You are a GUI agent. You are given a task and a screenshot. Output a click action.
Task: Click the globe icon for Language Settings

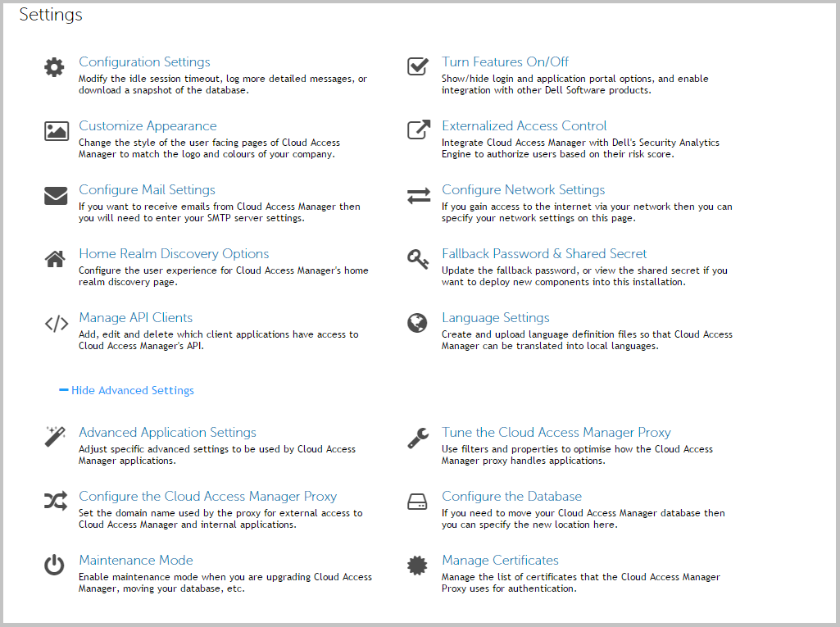[417, 324]
